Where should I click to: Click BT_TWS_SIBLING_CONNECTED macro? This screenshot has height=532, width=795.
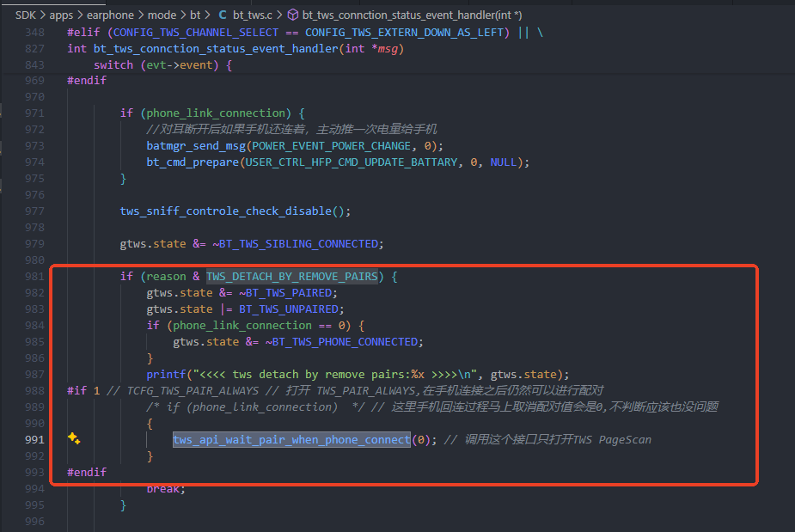[x=298, y=244]
